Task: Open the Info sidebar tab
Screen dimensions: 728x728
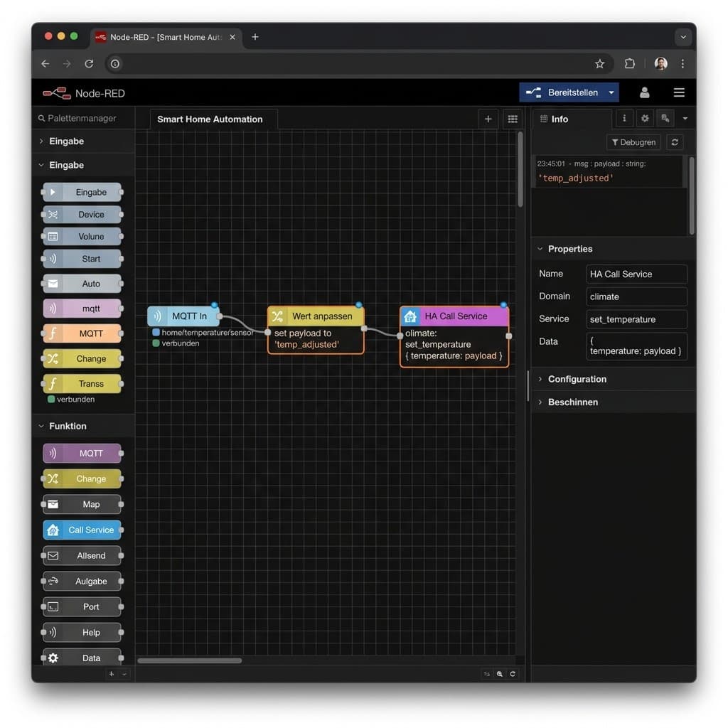Action: (x=572, y=119)
